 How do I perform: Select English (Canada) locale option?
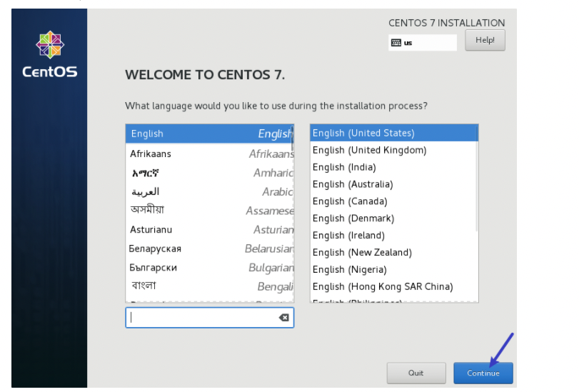pyautogui.click(x=350, y=201)
